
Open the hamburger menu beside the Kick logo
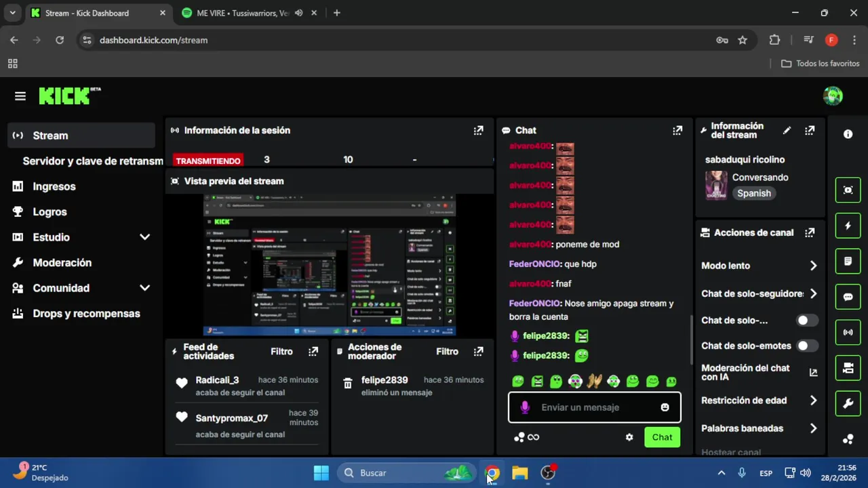(20, 96)
